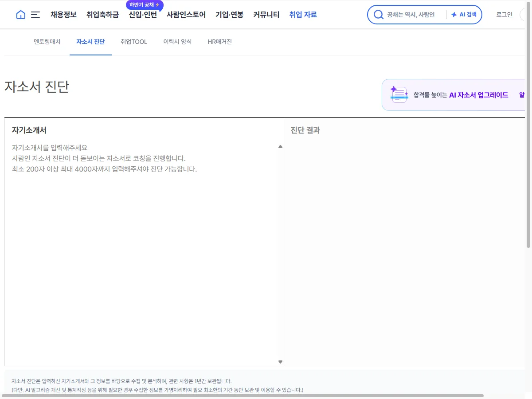
Task: Click the AI 자소서 업그레이드 banner text
Action: pos(479,95)
